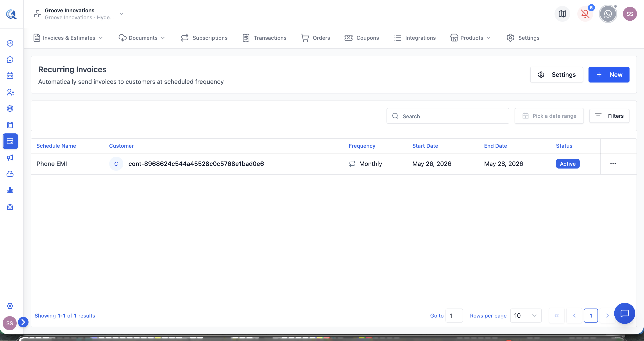This screenshot has width=644, height=341.
Task: Open the reporting bar chart sidebar icon
Action: tap(10, 190)
